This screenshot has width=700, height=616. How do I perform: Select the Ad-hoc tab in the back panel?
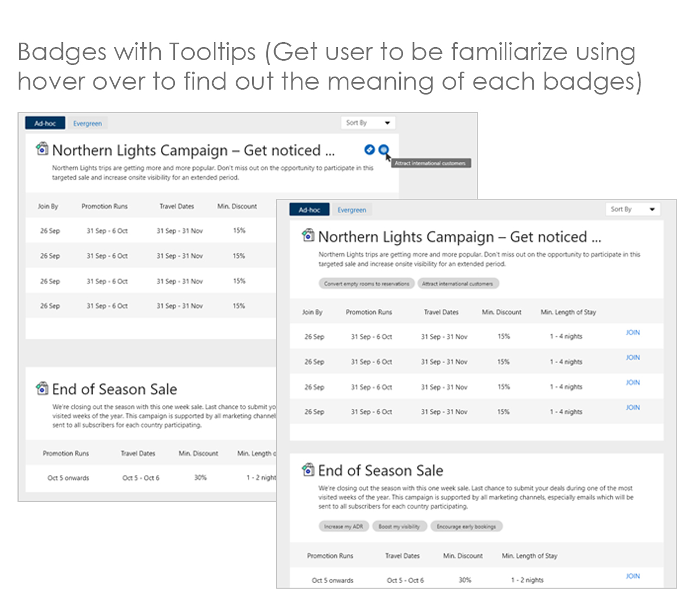[x=45, y=124]
